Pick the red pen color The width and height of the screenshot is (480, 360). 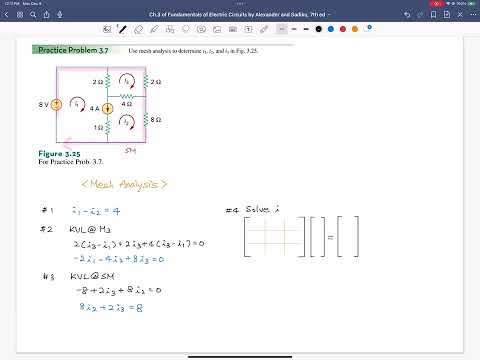pyautogui.click(x=343, y=29)
